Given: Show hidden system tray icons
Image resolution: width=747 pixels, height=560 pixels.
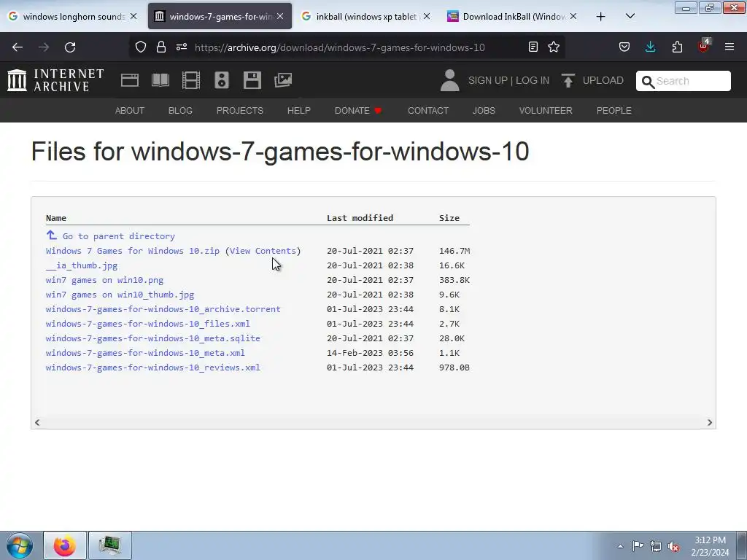Looking at the screenshot, I should coord(620,546).
